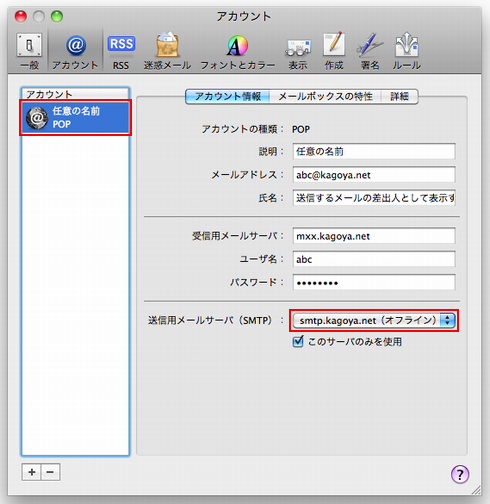Open help with the question mark button
Viewport: 490px width, 504px height.
click(x=460, y=474)
